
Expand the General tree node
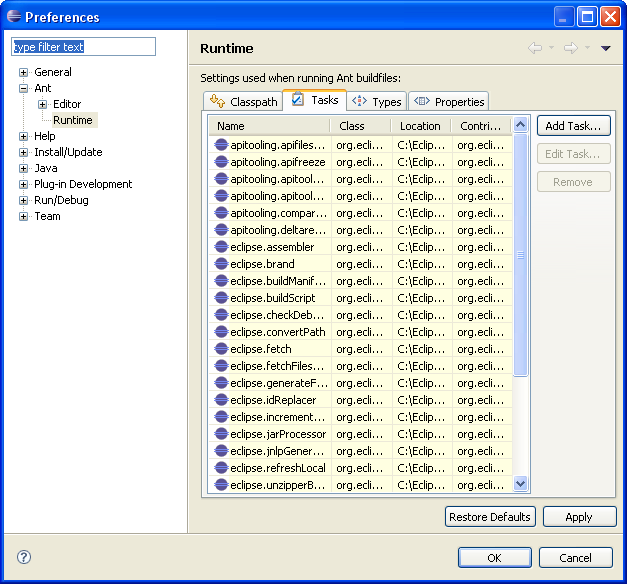24,72
